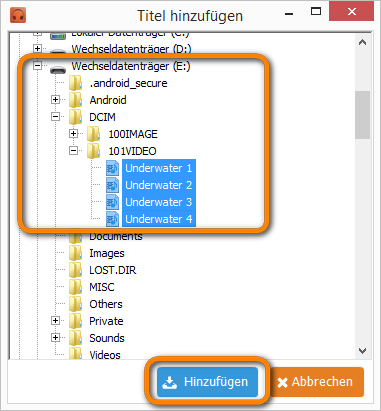Select the Videos folder name
Screen dimensions: 381x411
tap(105, 355)
